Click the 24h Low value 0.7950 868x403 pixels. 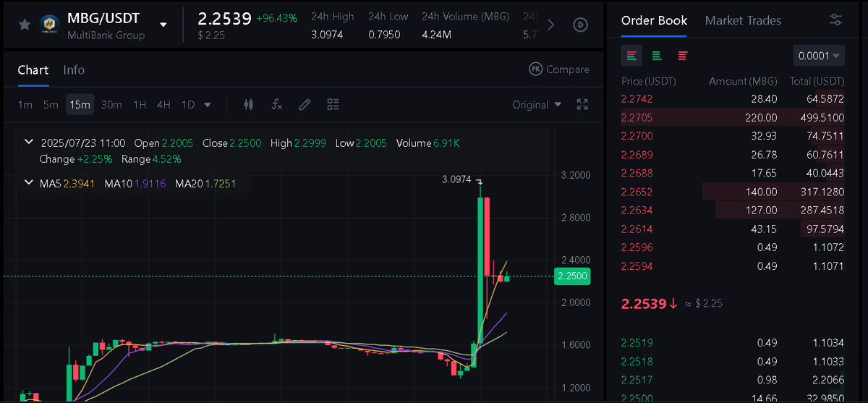[x=384, y=34]
